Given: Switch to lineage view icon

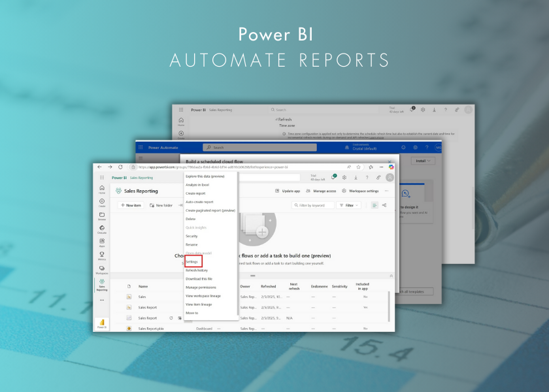Looking at the screenshot, I should [384, 205].
